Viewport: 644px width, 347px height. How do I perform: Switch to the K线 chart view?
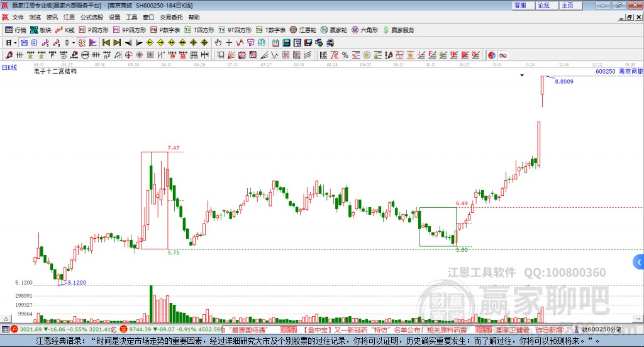(65, 30)
